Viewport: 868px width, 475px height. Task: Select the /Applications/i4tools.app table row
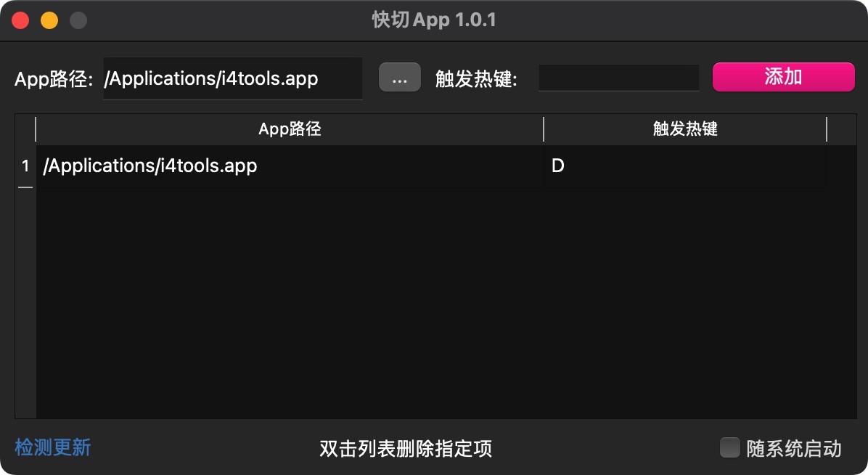tap(432, 166)
